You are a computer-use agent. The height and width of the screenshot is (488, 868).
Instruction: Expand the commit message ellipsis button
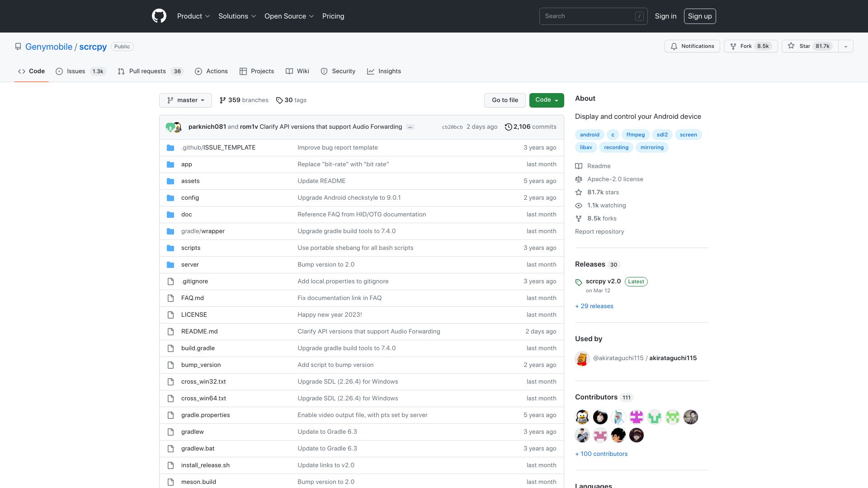410,127
